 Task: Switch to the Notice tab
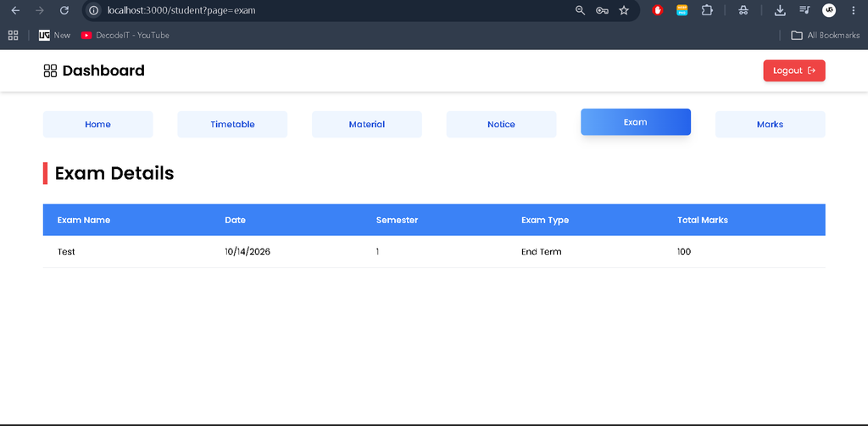tap(502, 124)
